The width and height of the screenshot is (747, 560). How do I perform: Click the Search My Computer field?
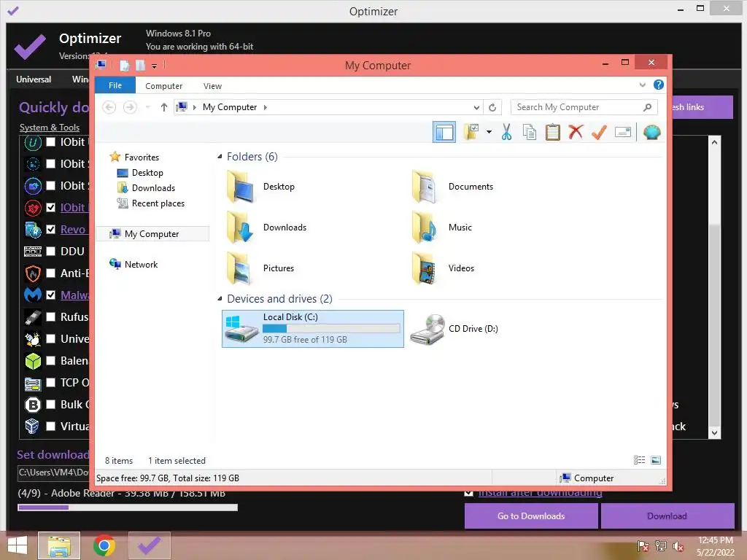tap(584, 107)
